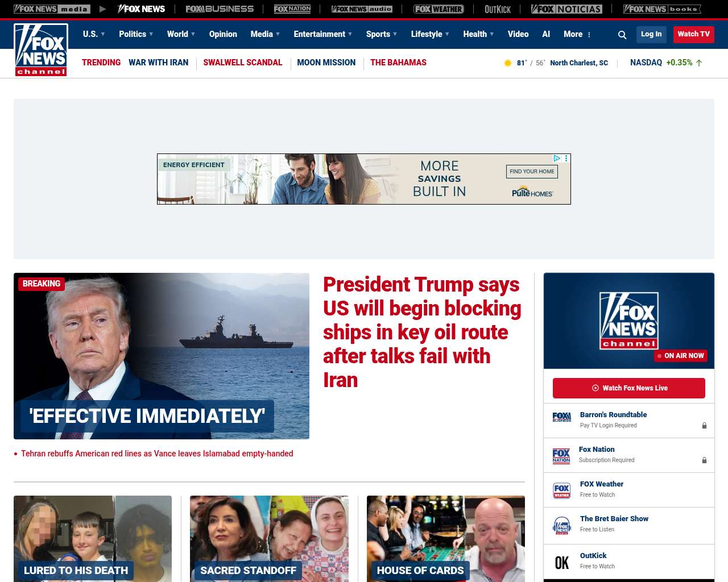This screenshot has width=728, height=582.
Task: Click Watch Fox News Live button
Action: (x=629, y=388)
